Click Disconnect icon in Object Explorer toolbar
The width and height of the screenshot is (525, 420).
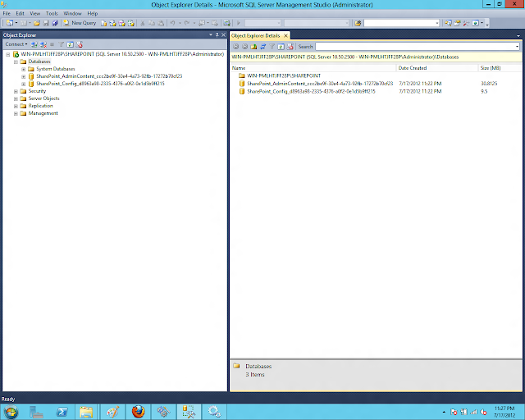tap(43, 44)
